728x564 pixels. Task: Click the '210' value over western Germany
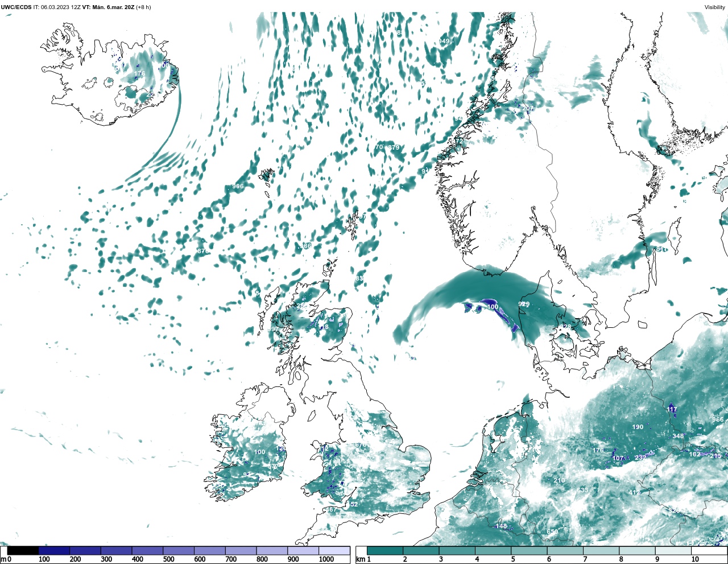pos(560,480)
